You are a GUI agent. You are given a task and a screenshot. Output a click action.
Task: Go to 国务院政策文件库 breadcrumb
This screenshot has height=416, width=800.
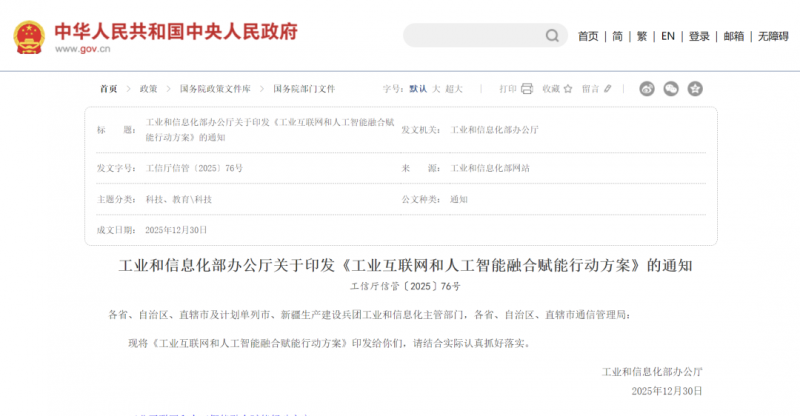coord(212,88)
